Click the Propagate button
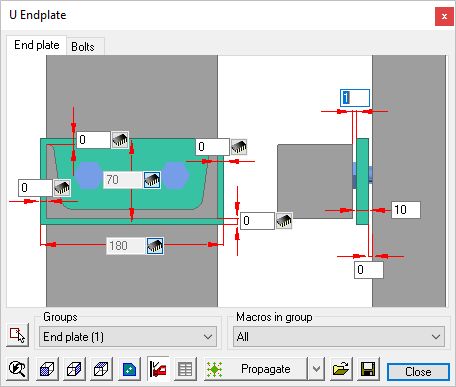456x387 pixels. [255, 369]
